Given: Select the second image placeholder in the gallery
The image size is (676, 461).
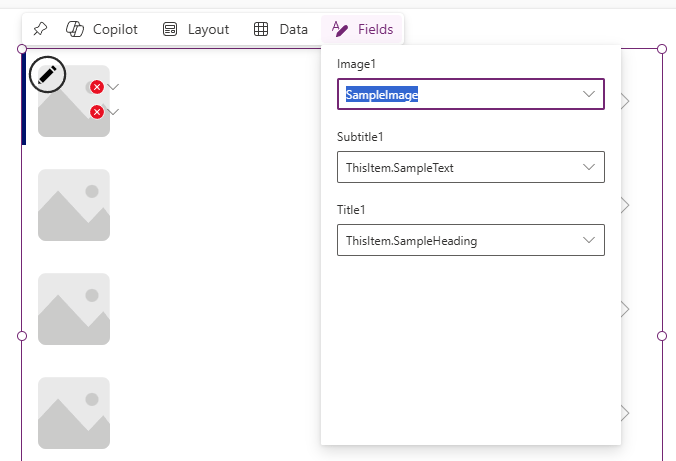Looking at the screenshot, I should click(74, 205).
